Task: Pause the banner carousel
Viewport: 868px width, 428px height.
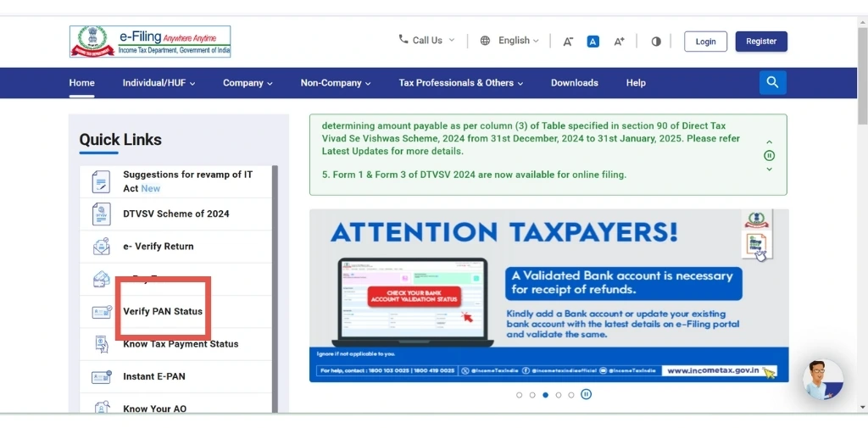Action: coord(587,394)
